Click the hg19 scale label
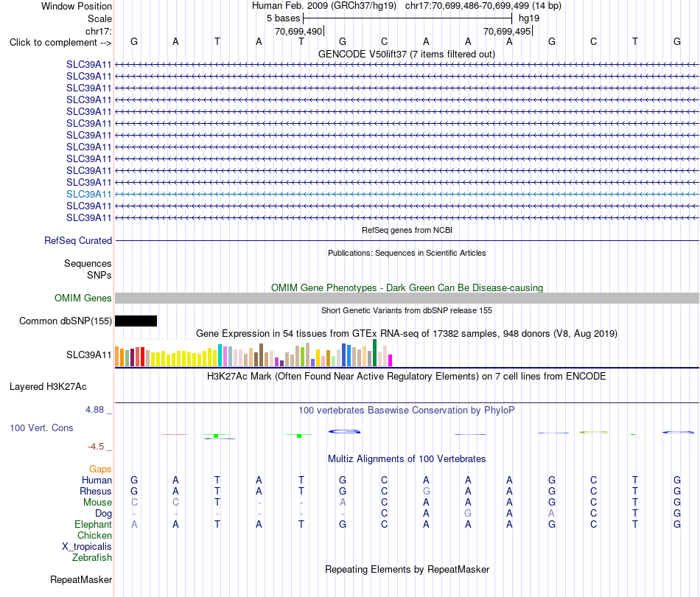 click(529, 18)
